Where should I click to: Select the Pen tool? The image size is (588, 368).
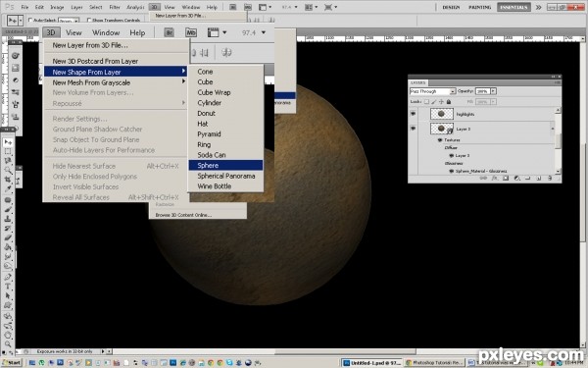(x=8, y=277)
